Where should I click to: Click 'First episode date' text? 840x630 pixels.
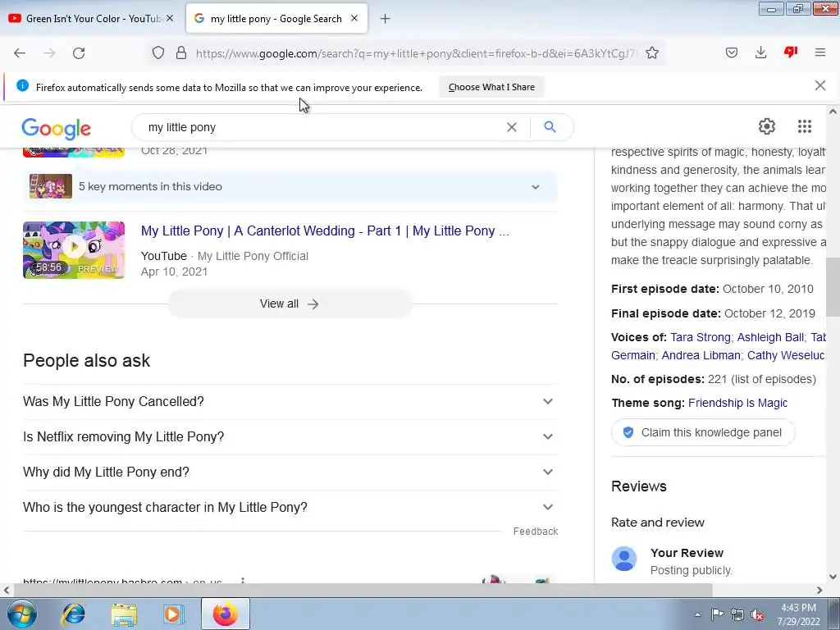(x=664, y=289)
